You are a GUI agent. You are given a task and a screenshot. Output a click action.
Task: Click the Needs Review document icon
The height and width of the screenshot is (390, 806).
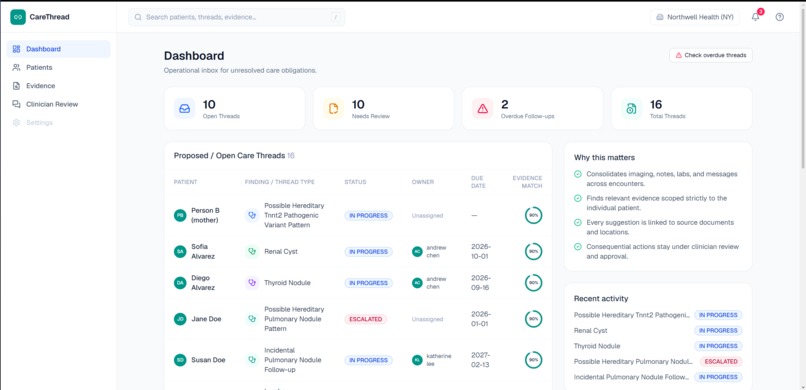(x=334, y=108)
